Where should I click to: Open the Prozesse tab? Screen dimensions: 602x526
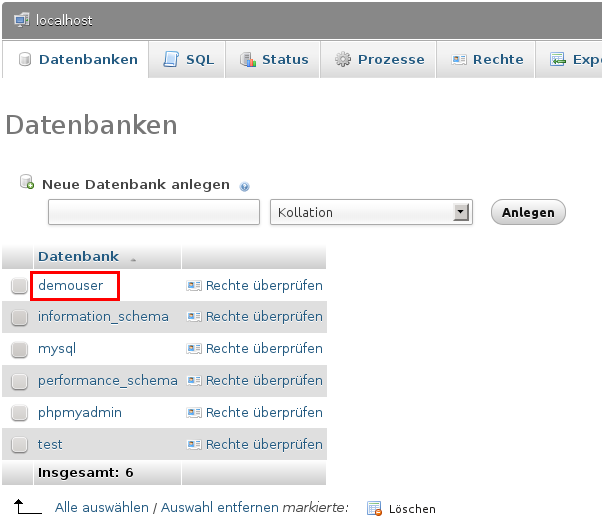coord(379,60)
